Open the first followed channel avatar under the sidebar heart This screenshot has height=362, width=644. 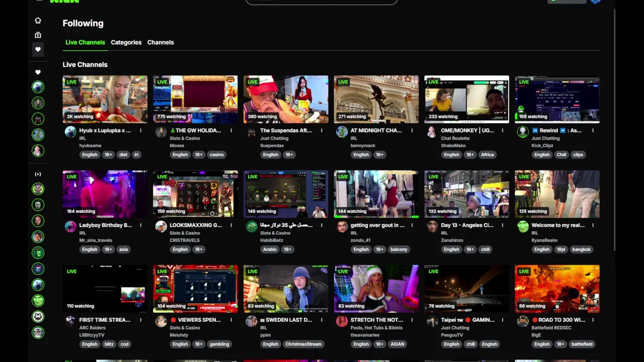(38, 87)
